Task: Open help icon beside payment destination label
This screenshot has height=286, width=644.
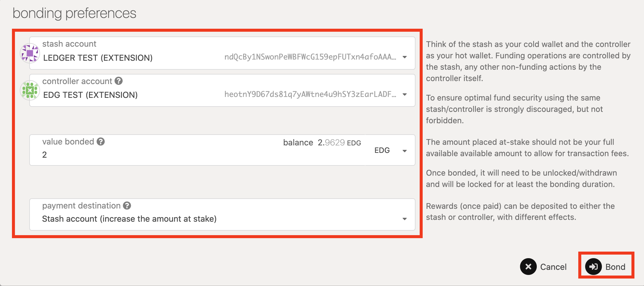Action: (x=127, y=206)
